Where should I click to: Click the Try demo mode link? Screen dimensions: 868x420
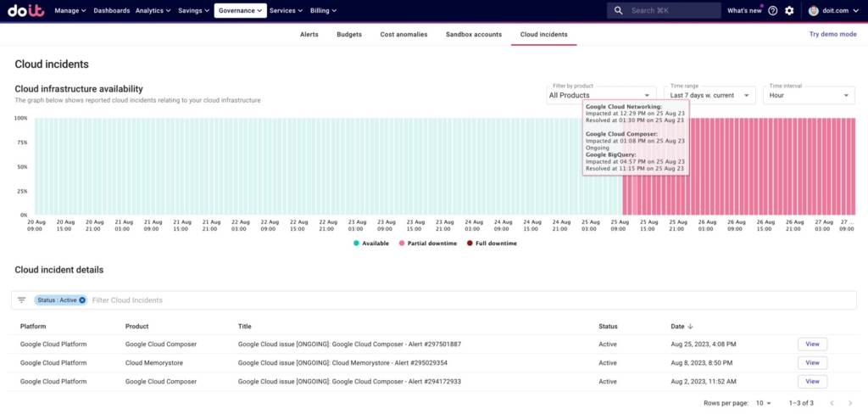click(x=832, y=34)
